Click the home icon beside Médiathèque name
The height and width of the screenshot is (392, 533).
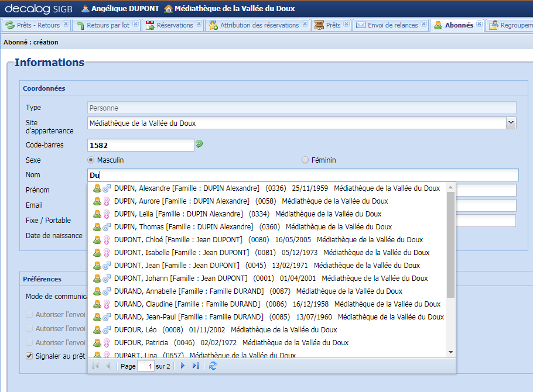169,9
